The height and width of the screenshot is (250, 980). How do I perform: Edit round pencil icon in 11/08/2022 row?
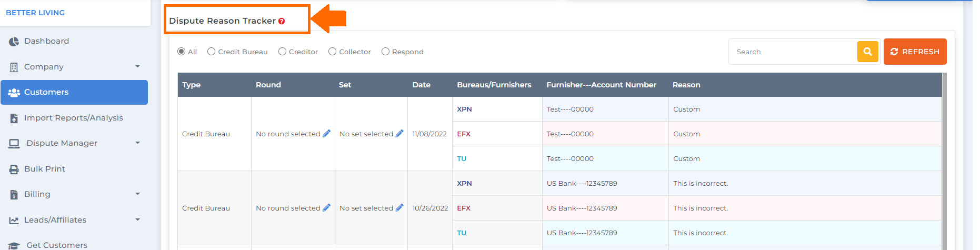326,134
